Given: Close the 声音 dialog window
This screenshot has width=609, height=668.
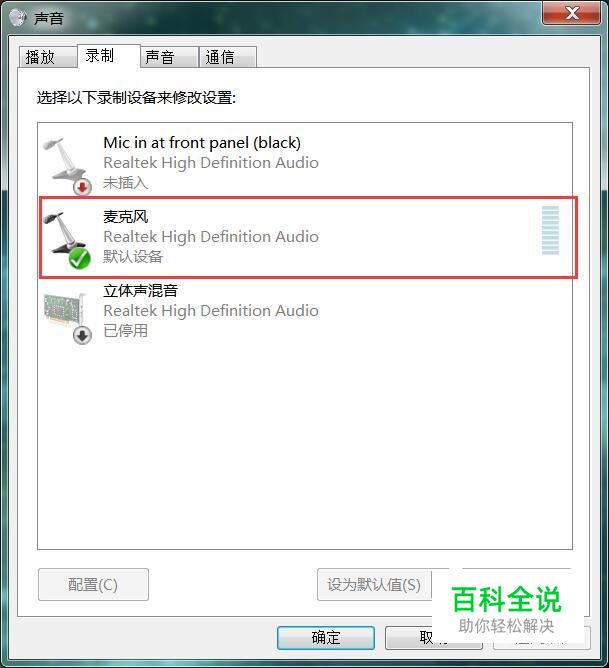Looking at the screenshot, I should coord(572,13).
